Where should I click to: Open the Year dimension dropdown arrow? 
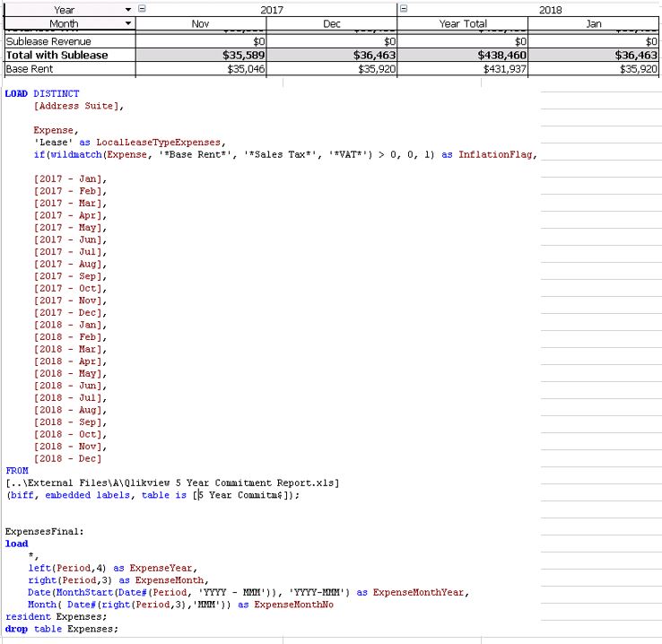click(128, 10)
